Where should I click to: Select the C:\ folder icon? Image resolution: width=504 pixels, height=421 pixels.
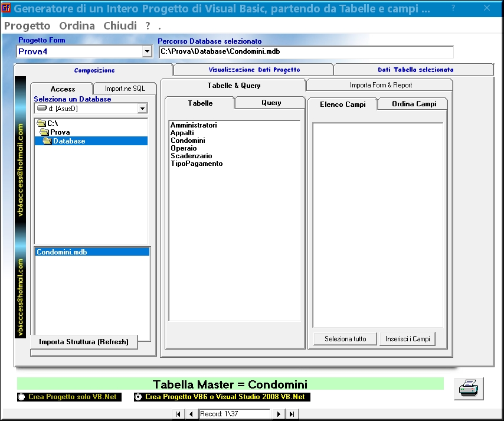coord(41,123)
